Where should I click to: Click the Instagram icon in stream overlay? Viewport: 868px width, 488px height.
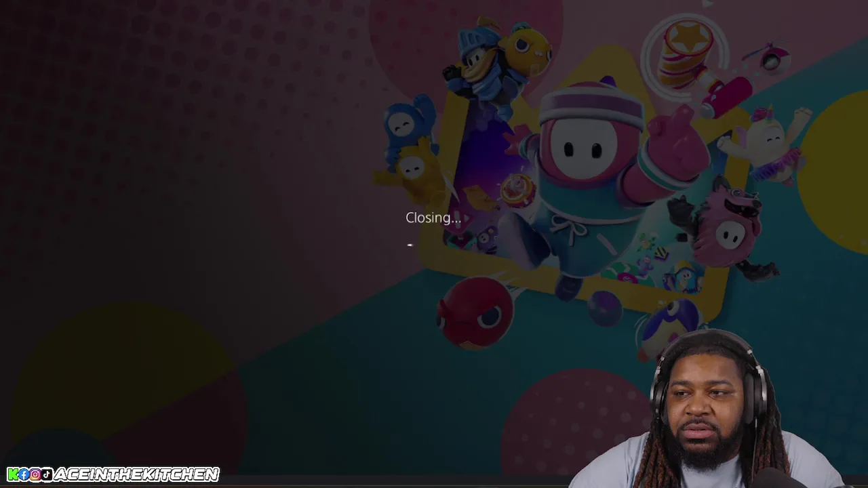click(x=35, y=474)
